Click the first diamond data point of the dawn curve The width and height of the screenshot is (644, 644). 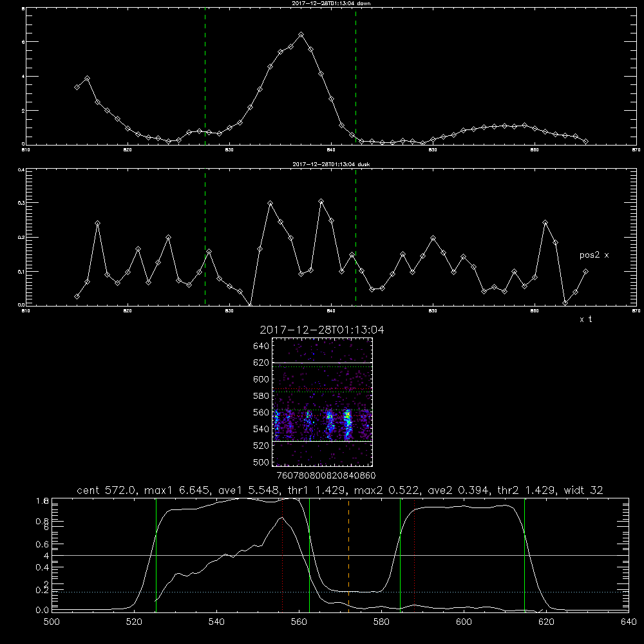click(x=77, y=87)
